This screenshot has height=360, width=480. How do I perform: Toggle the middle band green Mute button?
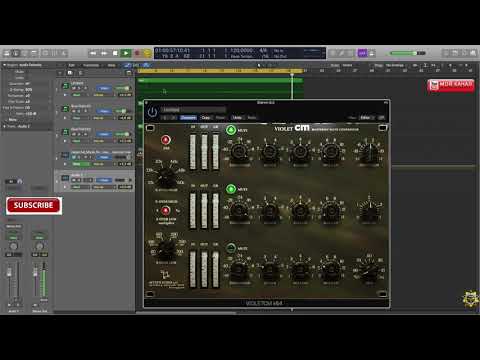(x=231, y=189)
